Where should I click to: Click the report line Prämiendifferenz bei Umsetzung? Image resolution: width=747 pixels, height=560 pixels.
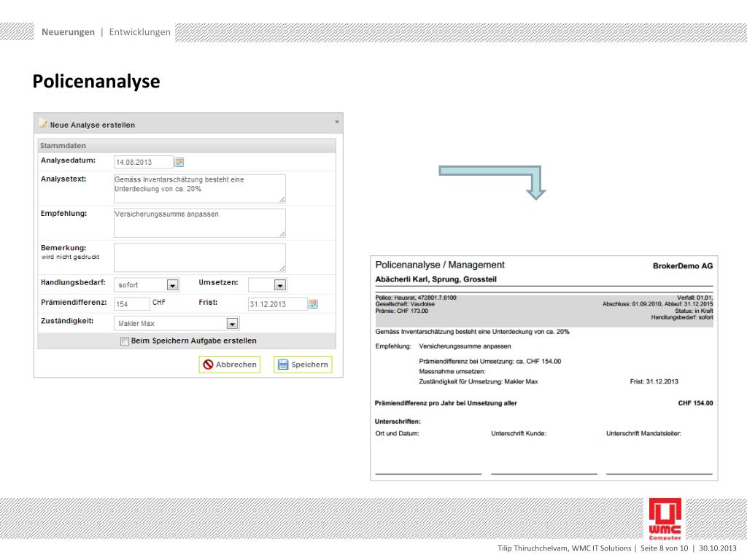click(489, 362)
